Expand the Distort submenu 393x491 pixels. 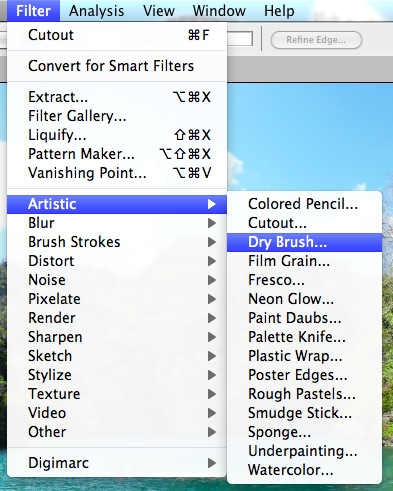tap(117, 261)
